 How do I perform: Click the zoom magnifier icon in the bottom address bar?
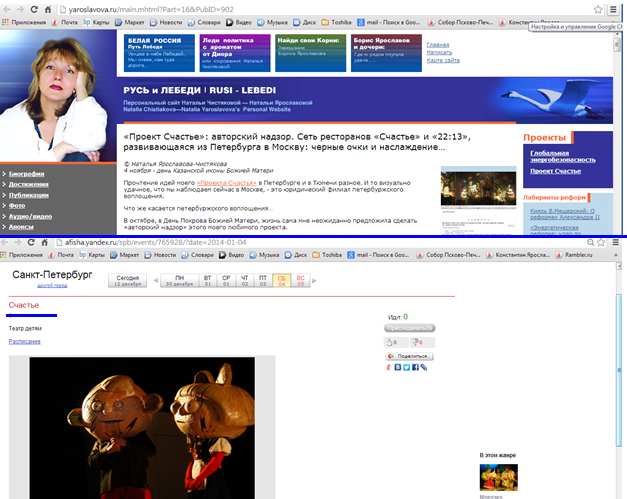pos(590,242)
